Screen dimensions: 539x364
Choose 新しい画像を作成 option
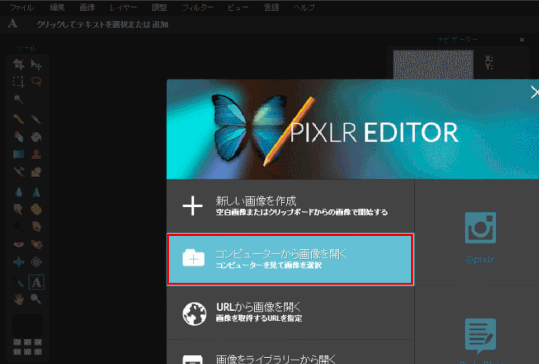(290, 206)
